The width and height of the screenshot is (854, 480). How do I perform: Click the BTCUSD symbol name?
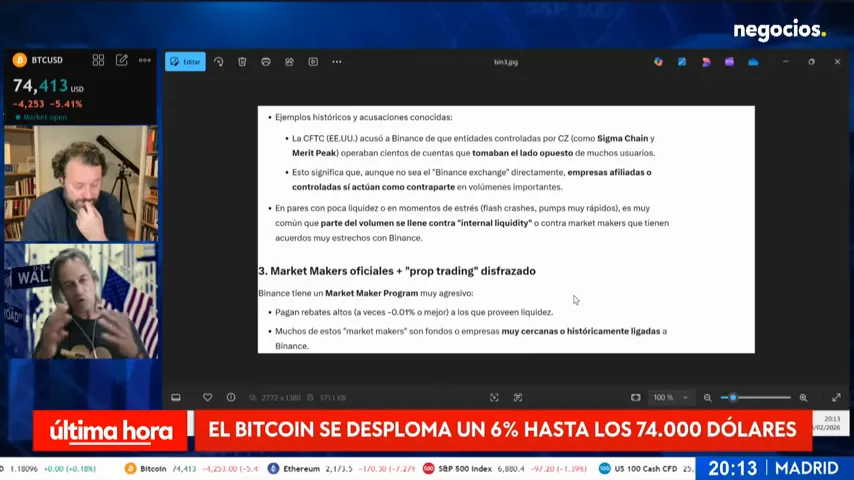coord(47,60)
